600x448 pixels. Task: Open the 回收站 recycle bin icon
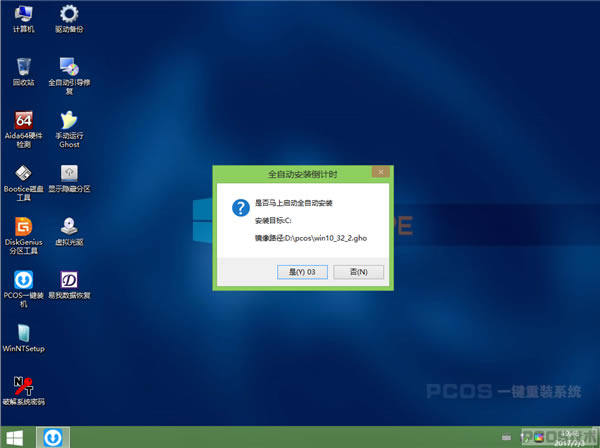click(x=23, y=72)
